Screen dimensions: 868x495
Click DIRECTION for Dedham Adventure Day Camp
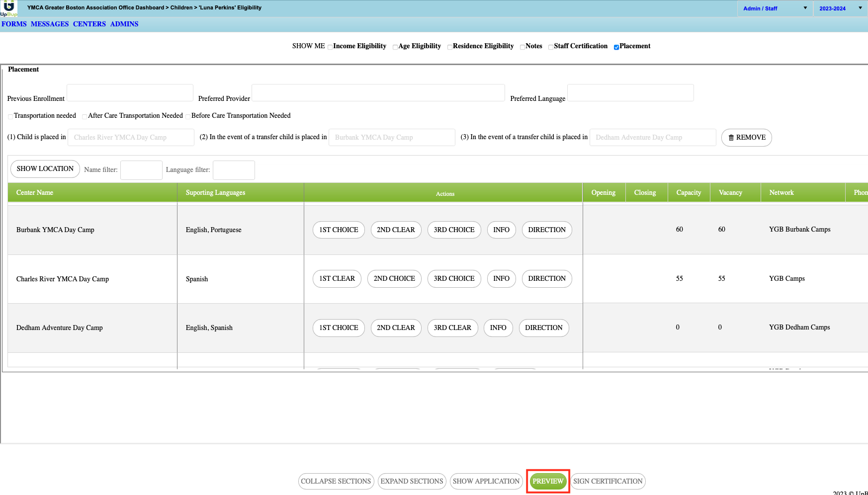544,328
